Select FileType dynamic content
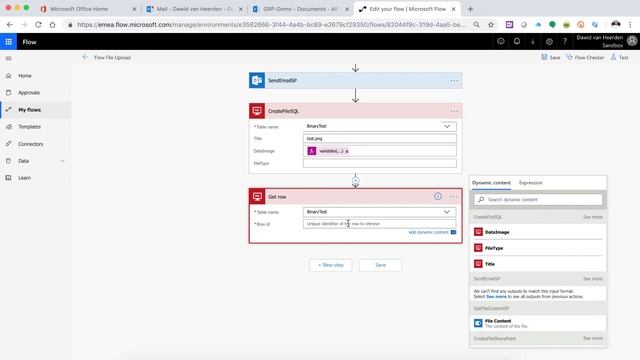 [x=538, y=248]
